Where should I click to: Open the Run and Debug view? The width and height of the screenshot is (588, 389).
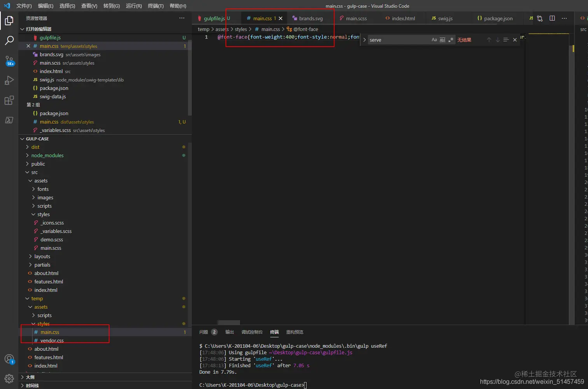click(9, 80)
